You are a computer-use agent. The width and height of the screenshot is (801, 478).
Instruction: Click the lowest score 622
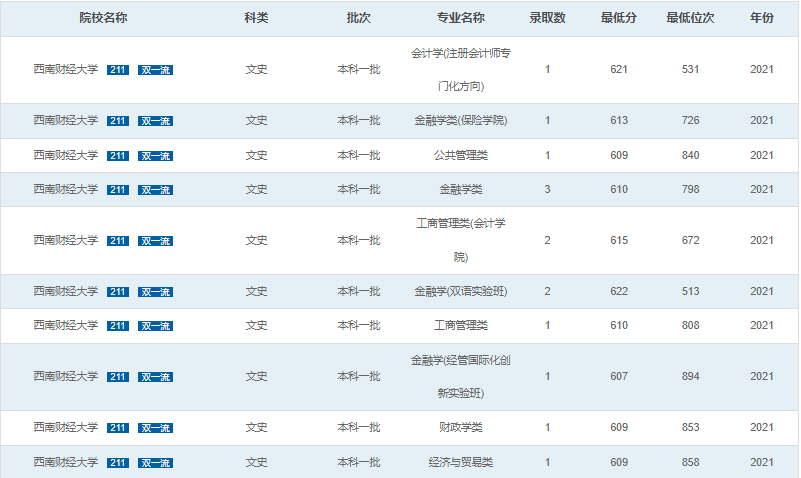[619, 292]
